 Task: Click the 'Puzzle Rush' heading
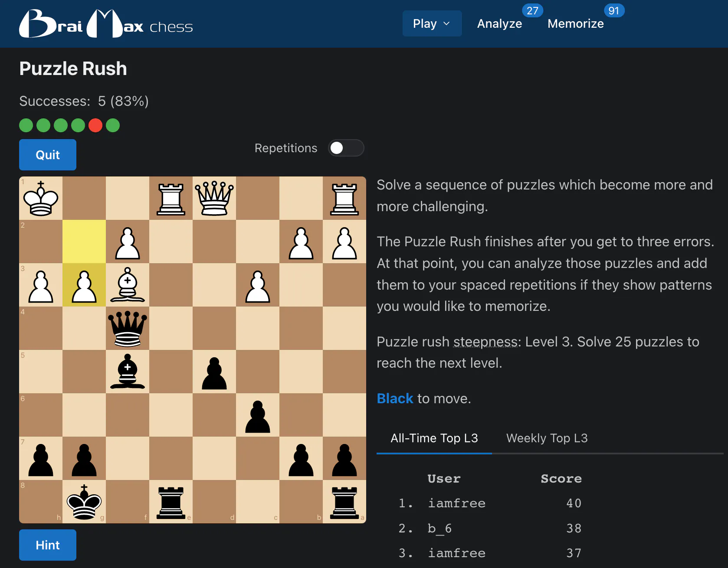pyautogui.click(x=73, y=69)
